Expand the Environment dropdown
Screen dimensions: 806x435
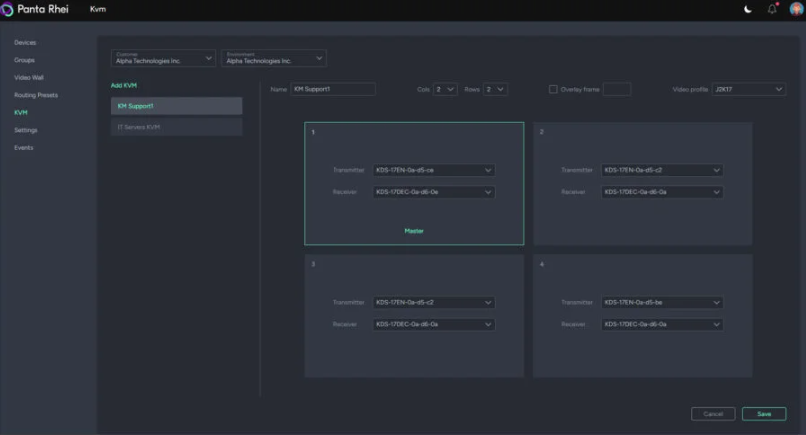click(x=273, y=59)
